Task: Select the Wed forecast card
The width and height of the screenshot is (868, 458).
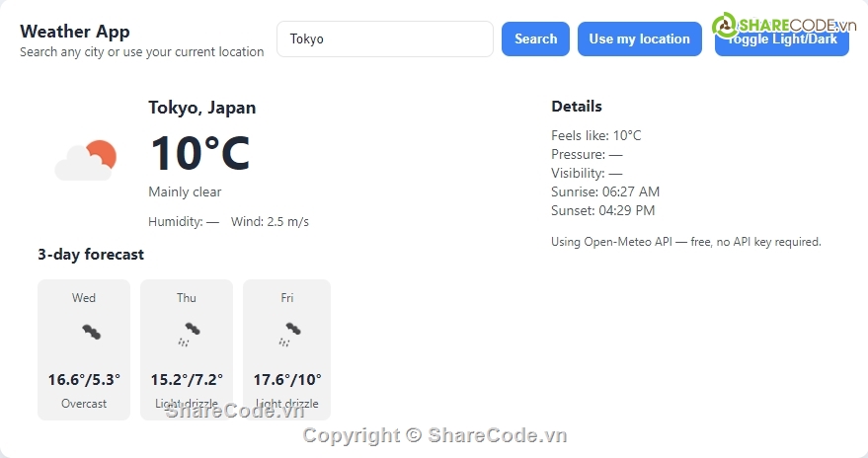Action: tap(84, 349)
